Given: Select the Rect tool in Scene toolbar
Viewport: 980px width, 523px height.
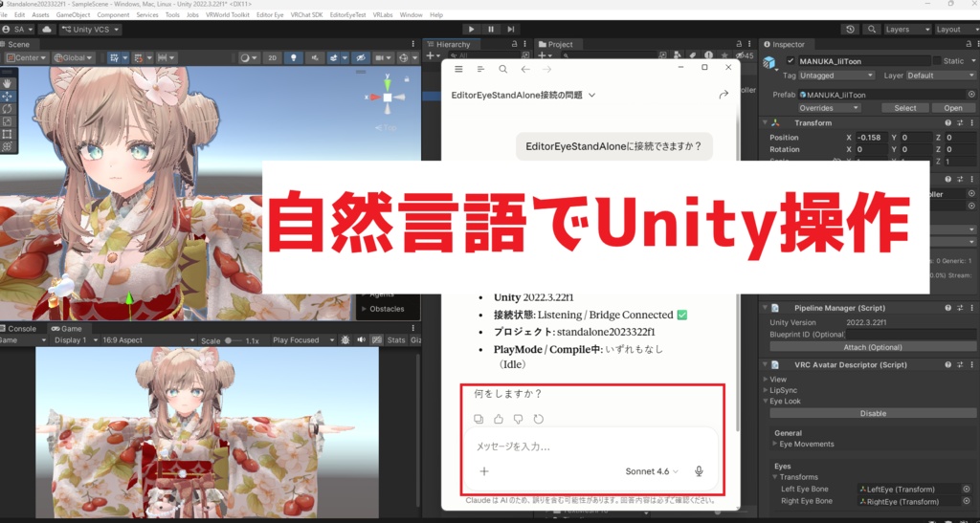Looking at the screenshot, I should [x=8, y=134].
